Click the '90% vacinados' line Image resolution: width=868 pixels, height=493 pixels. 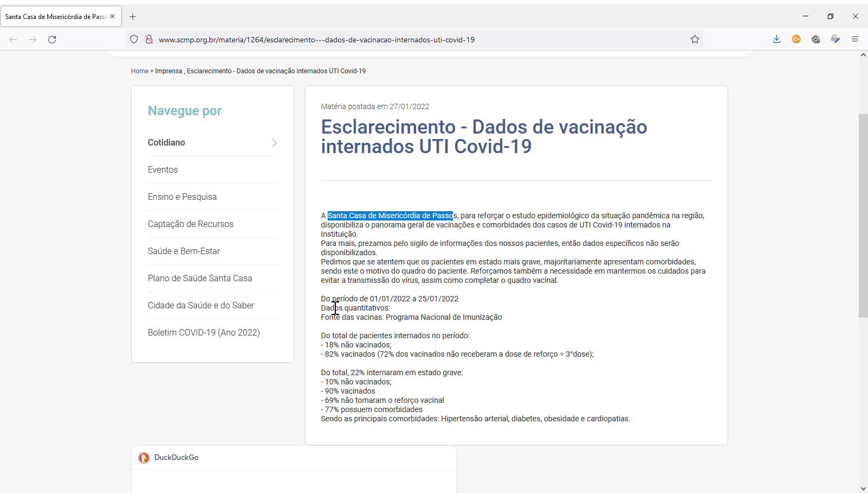[x=348, y=391]
